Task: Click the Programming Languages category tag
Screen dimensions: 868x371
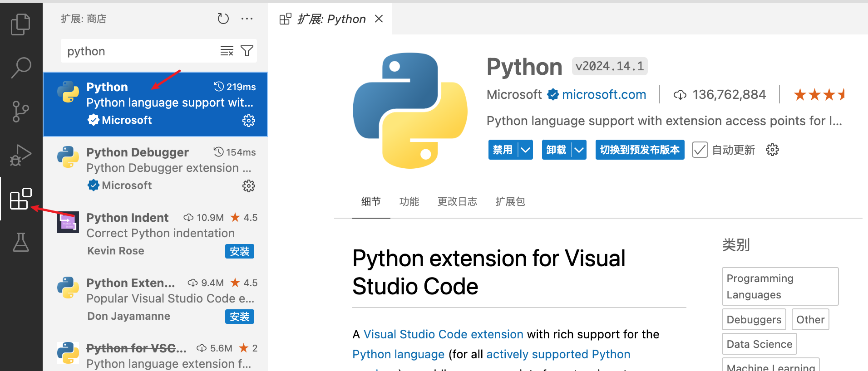Action: pyautogui.click(x=780, y=286)
